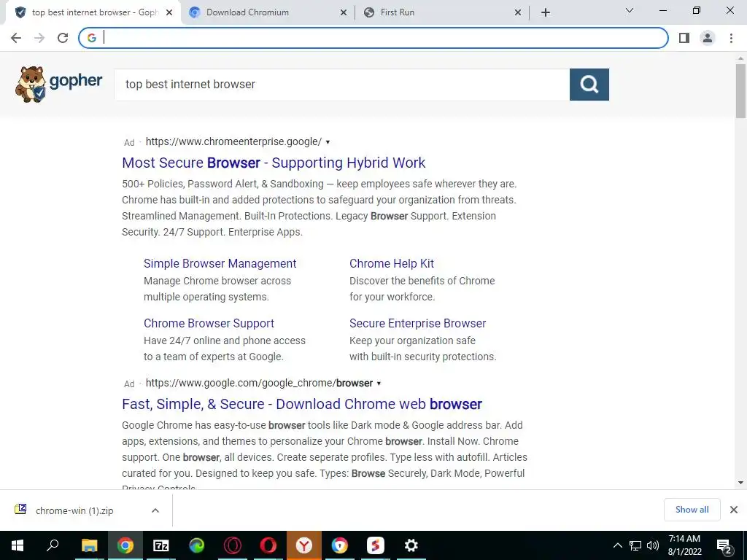Open the volume tray icon
Screen dimensions: 747x560
(653, 545)
